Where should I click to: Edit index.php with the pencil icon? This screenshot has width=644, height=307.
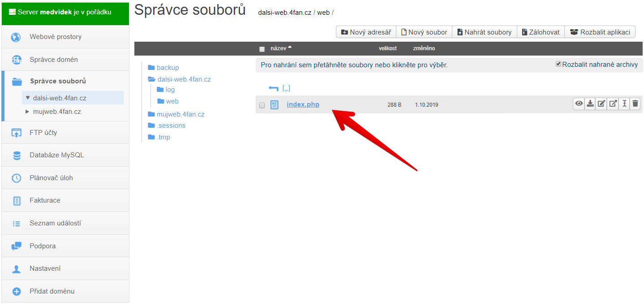pyautogui.click(x=601, y=104)
